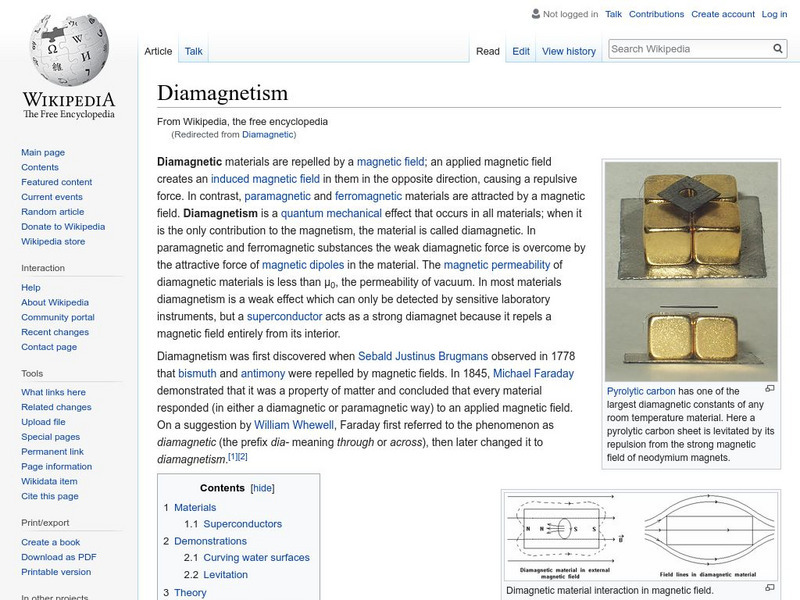Open the antimony link
The image size is (800, 600).
pyautogui.click(x=263, y=373)
